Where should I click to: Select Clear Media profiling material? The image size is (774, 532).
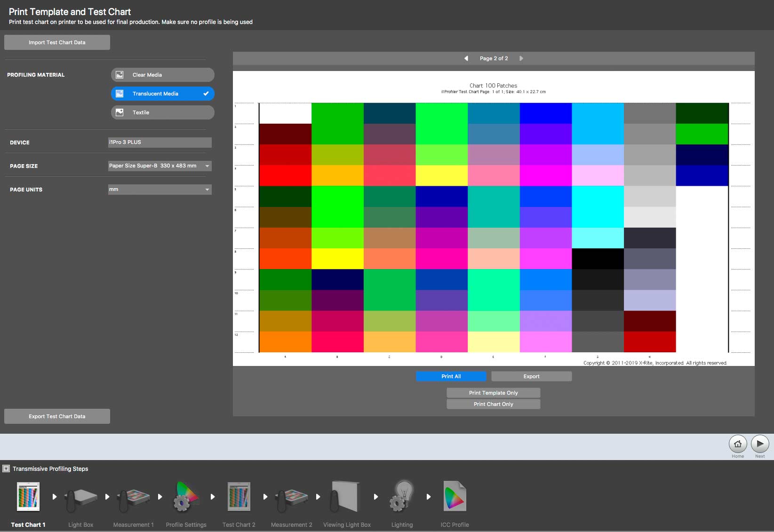point(163,75)
